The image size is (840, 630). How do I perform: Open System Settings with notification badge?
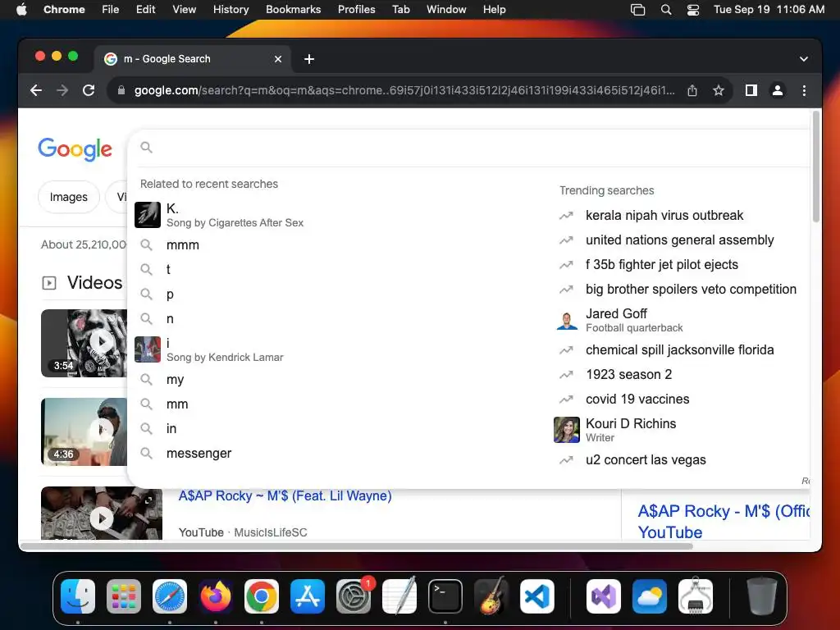[x=354, y=596]
